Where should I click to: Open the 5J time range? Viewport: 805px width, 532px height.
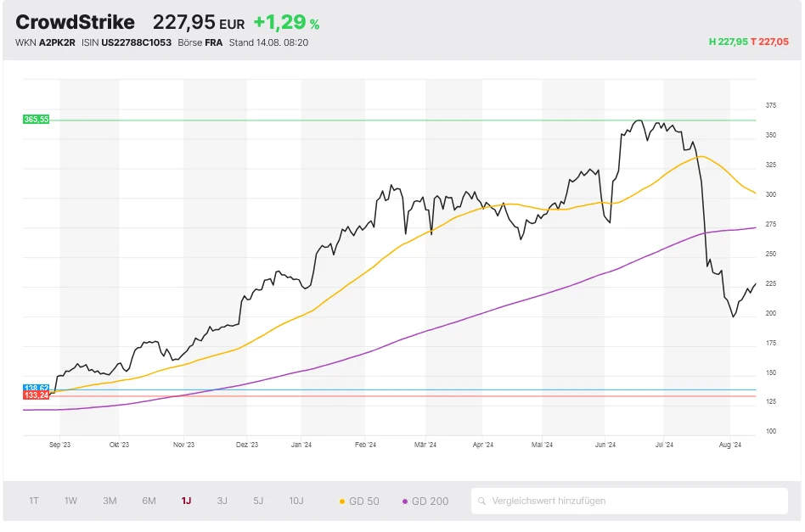coord(258,501)
